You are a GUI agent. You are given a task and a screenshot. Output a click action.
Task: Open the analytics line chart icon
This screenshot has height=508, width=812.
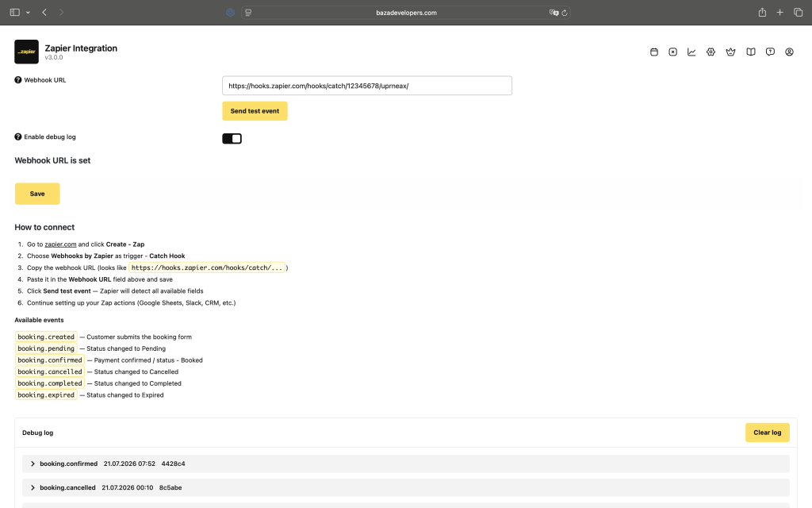[x=691, y=52]
